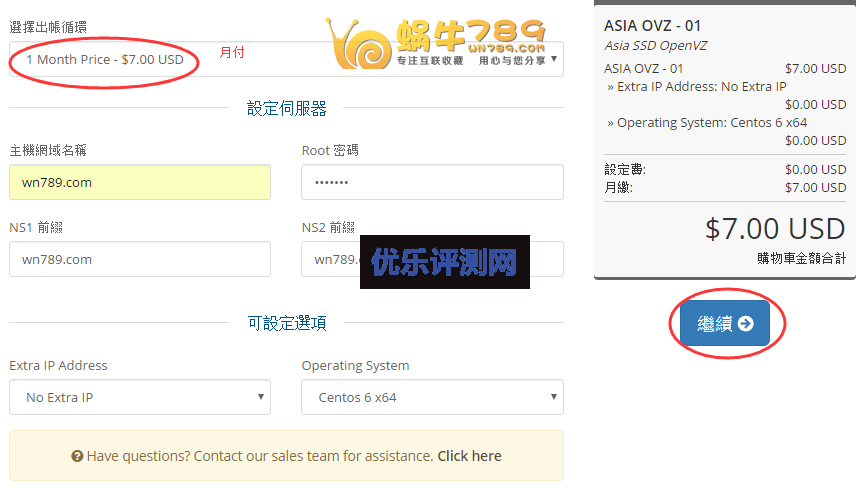Open the Operating System Centos 6 x64 dropdown
Viewport: 867px width, 488px height.
(x=432, y=397)
